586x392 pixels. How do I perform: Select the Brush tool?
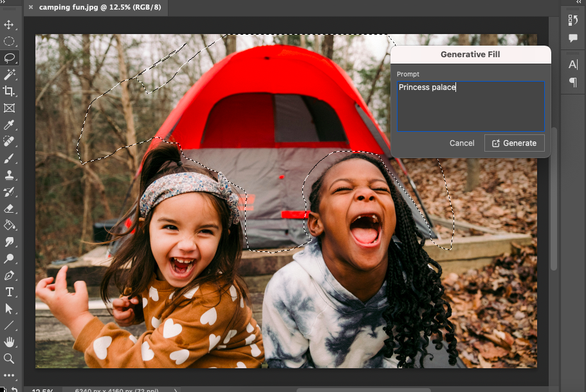click(x=10, y=158)
